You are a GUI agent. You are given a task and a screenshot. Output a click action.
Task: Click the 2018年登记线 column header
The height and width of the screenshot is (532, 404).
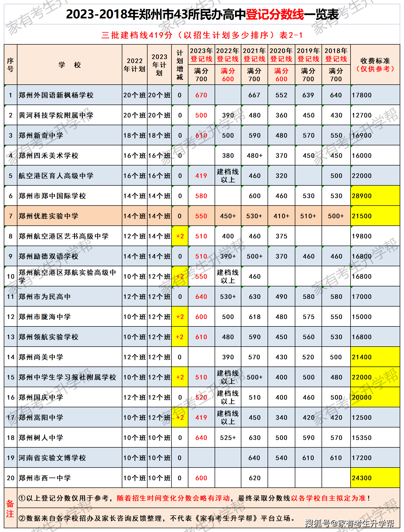[336, 55]
